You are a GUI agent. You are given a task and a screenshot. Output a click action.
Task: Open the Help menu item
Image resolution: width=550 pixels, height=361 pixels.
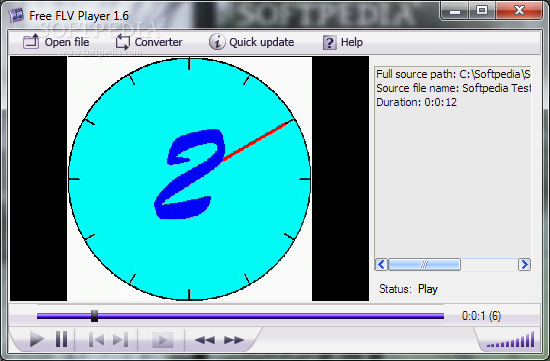click(343, 42)
